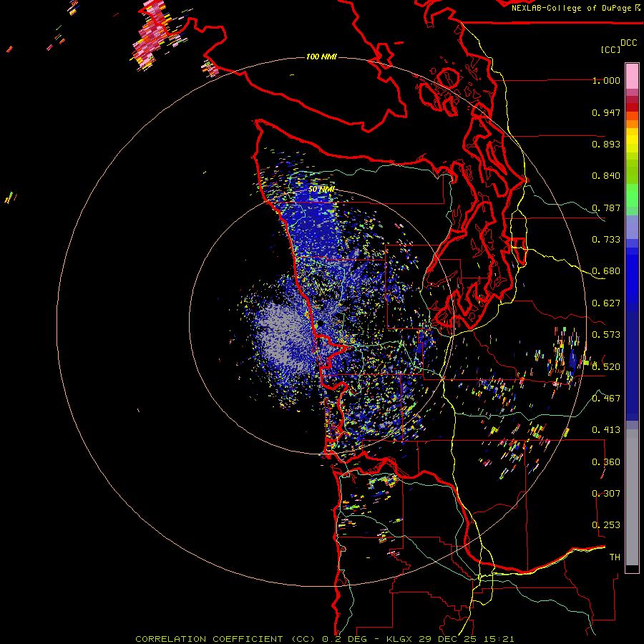Click the 50 NMI range ring label

321,190
